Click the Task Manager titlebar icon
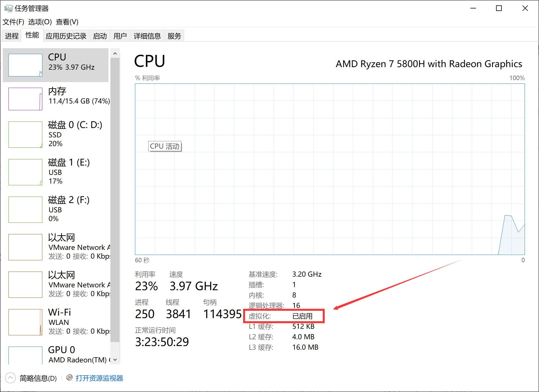539x392 pixels. [9, 8]
